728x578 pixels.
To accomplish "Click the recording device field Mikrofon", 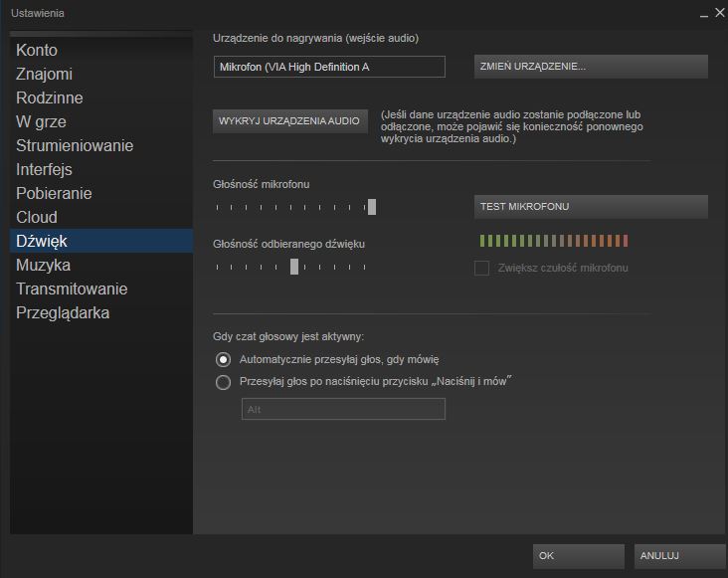I will [x=329, y=67].
